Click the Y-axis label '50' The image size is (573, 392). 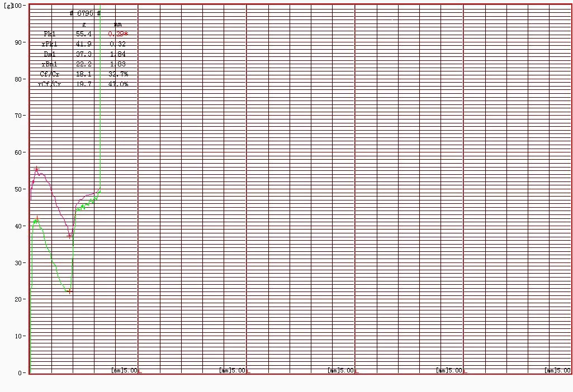(18, 189)
